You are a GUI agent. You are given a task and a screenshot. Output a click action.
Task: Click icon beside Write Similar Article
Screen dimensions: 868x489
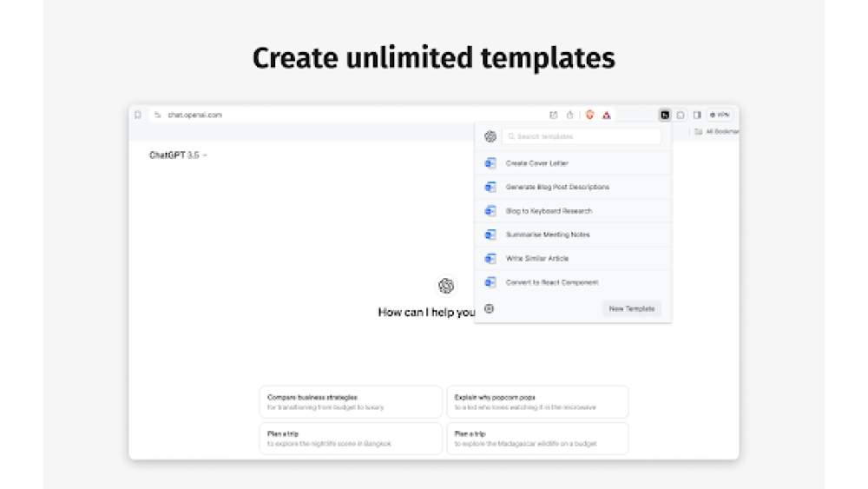(490, 259)
